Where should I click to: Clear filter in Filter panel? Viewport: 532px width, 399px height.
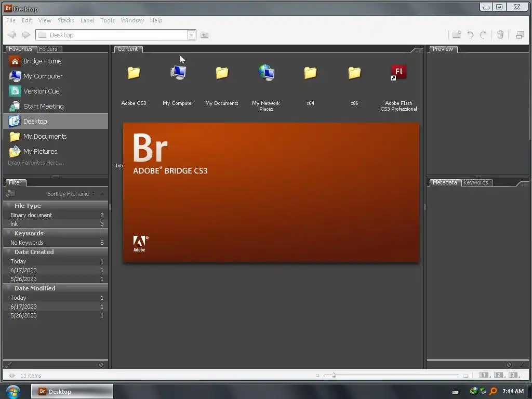coord(101,365)
